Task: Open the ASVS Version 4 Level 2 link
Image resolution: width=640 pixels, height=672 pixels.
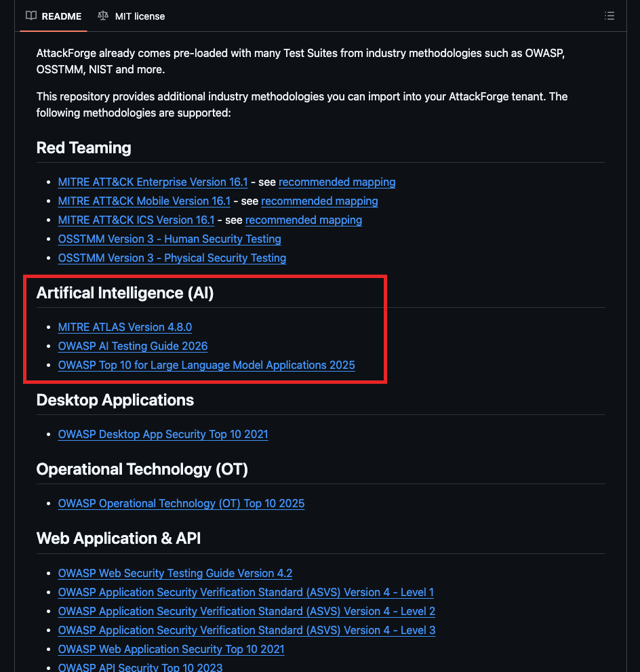Action: coord(246,611)
